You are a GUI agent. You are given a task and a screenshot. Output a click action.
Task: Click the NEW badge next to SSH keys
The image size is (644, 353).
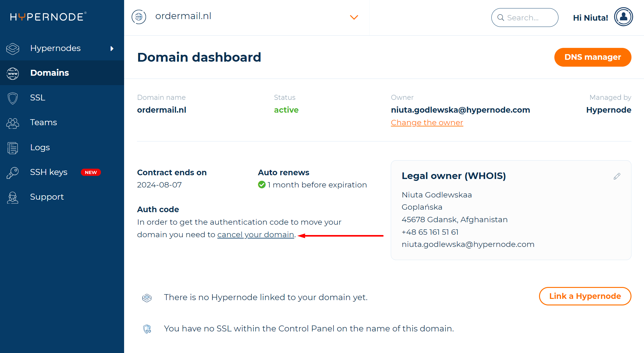click(91, 172)
